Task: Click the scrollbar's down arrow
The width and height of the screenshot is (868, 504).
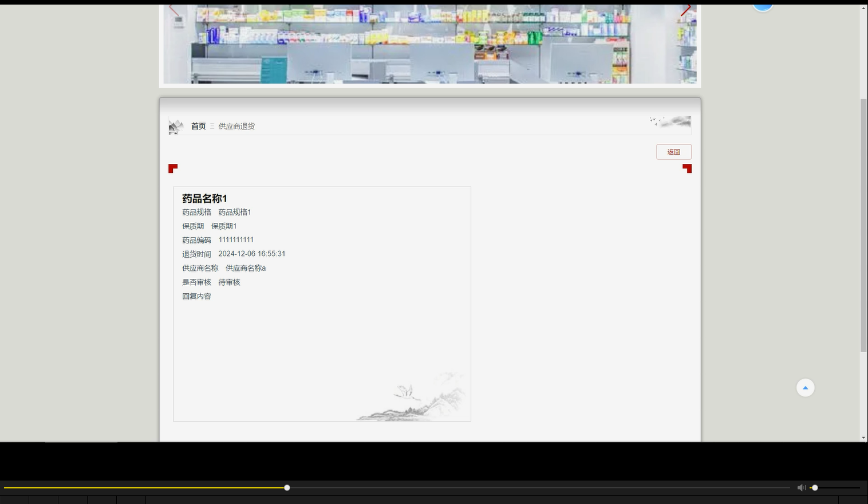Action: tap(863, 437)
